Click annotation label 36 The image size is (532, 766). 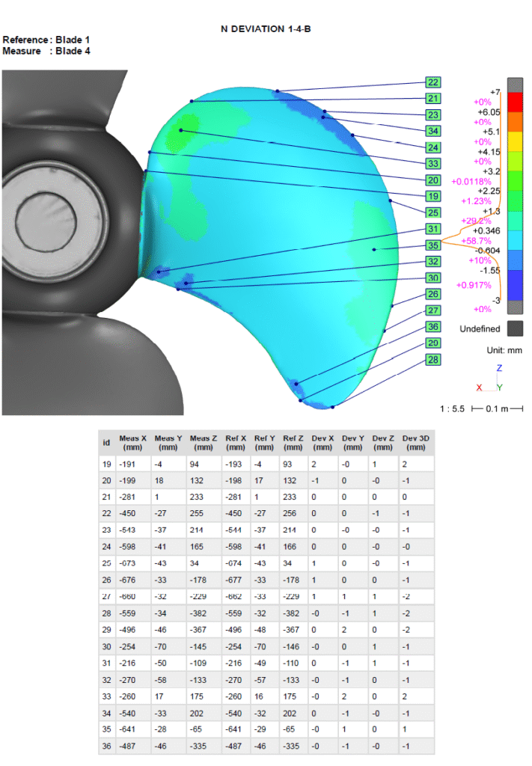coord(433,327)
